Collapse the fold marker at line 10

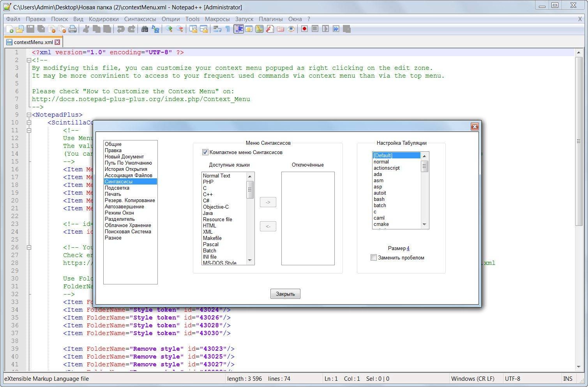(29, 122)
